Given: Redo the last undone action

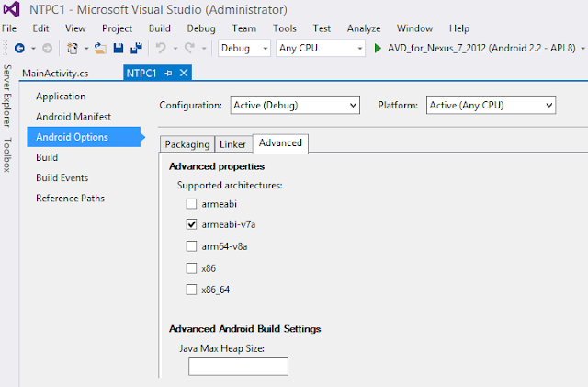Looking at the screenshot, I should pyautogui.click(x=190, y=48).
